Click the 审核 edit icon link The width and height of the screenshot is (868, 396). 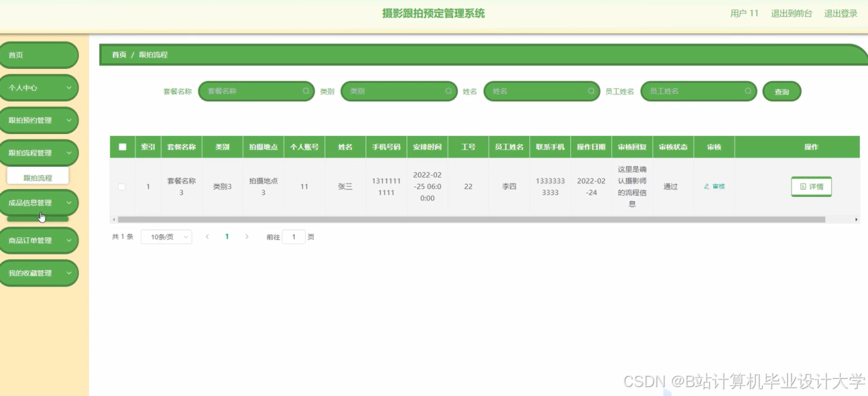[x=714, y=186]
